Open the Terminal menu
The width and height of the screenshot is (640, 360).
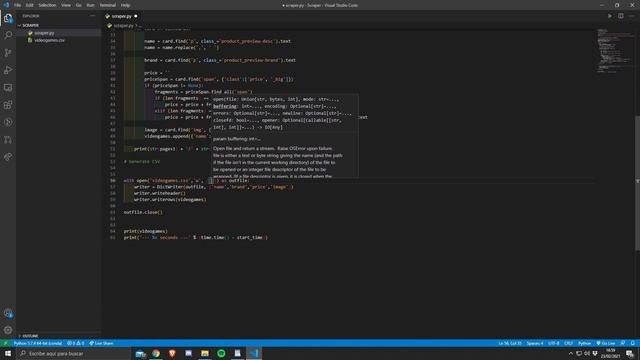(x=108, y=5)
